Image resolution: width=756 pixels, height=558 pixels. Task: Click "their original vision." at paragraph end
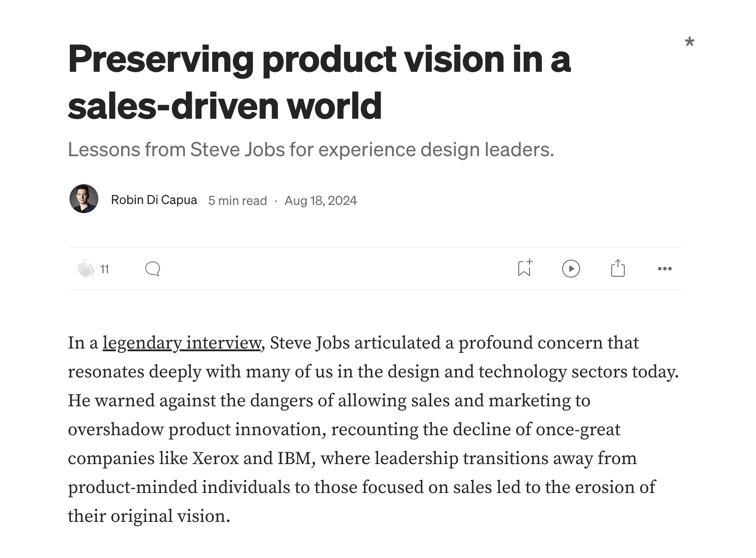coord(149,516)
